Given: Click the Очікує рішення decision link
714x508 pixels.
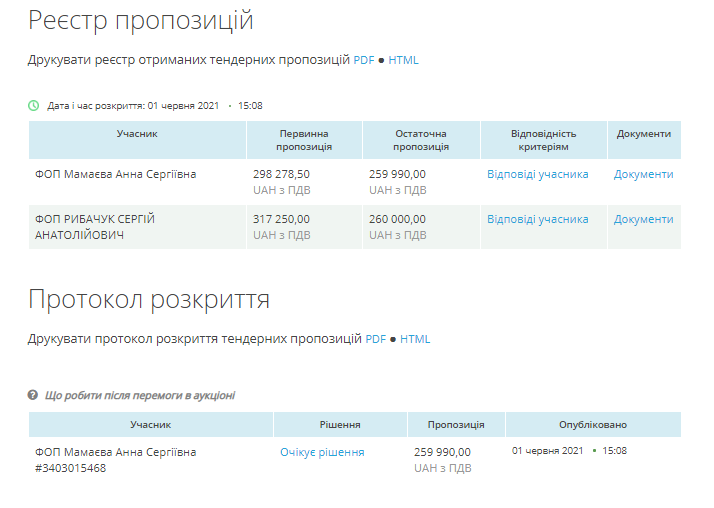Looking at the screenshot, I should point(322,452).
